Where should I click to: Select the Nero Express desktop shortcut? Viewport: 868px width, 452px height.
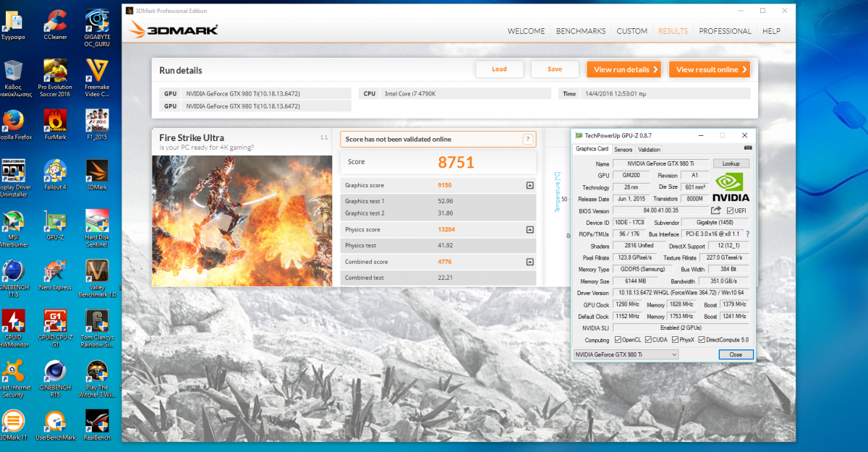pyautogui.click(x=56, y=276)
